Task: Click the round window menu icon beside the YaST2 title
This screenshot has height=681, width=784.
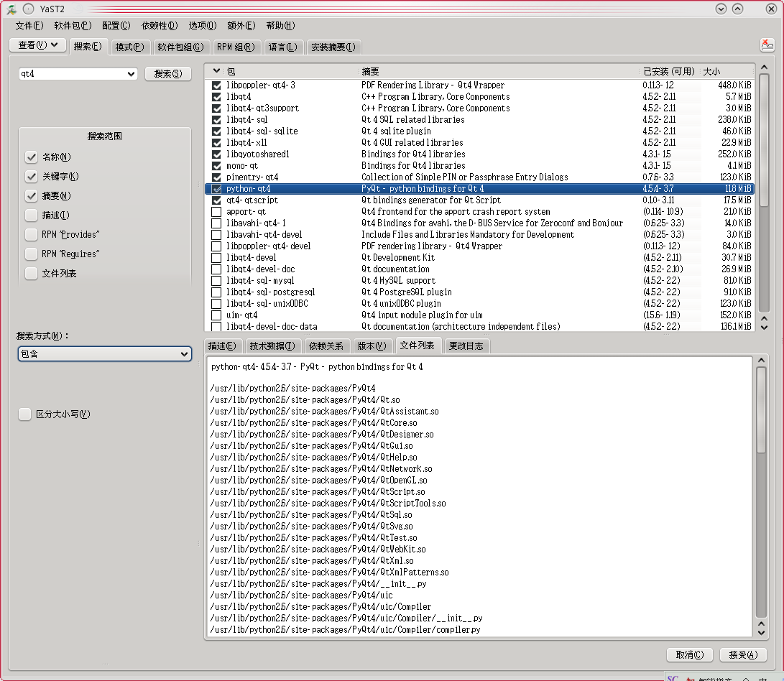Action: [x=29, y=9]
